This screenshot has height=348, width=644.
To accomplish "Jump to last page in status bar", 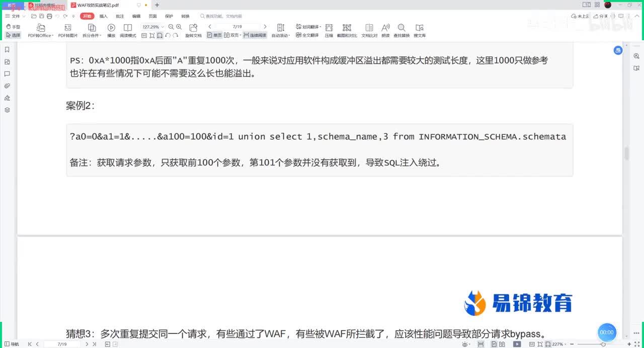I will click(x=95, y=344).
